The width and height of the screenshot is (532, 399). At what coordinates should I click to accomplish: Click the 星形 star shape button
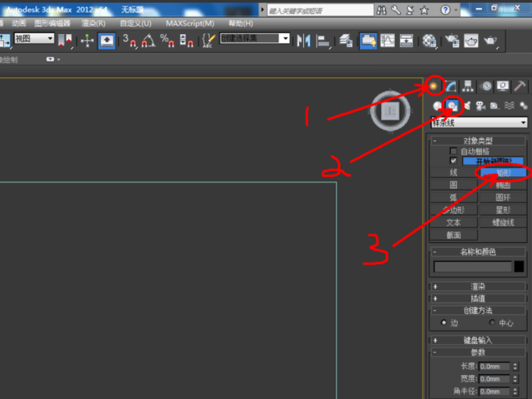(x=503, y=210)
